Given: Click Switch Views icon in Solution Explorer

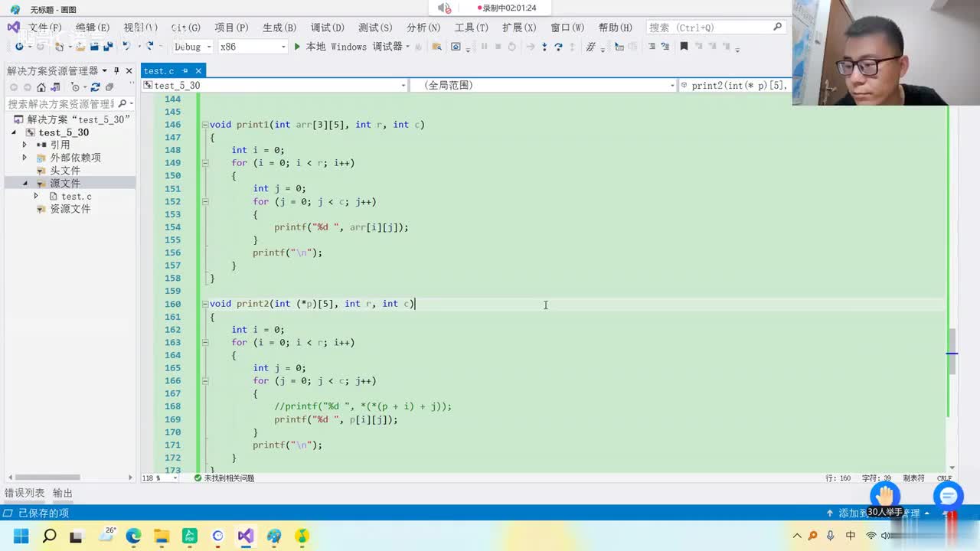Looking at the screenshot, I should click(55, 87).
